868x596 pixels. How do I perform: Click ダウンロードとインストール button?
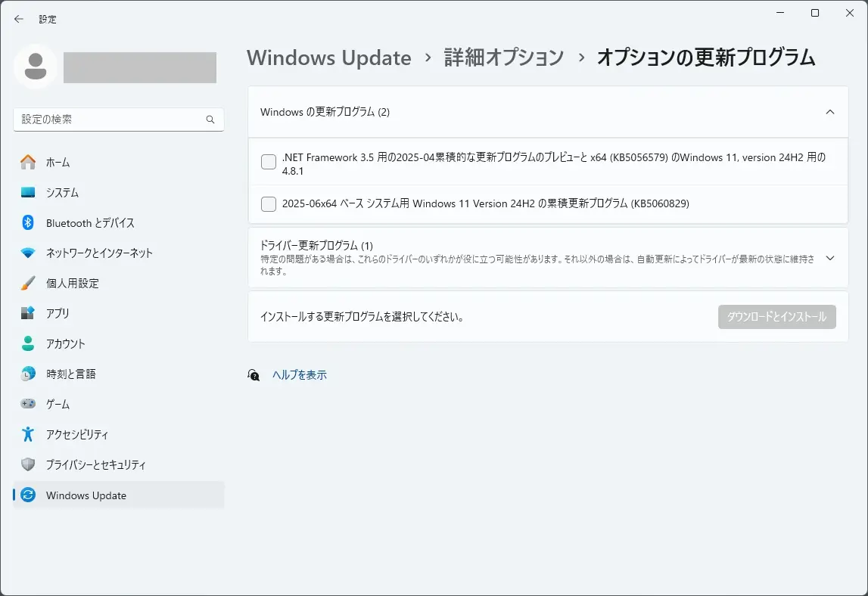[x=776, y=317]
